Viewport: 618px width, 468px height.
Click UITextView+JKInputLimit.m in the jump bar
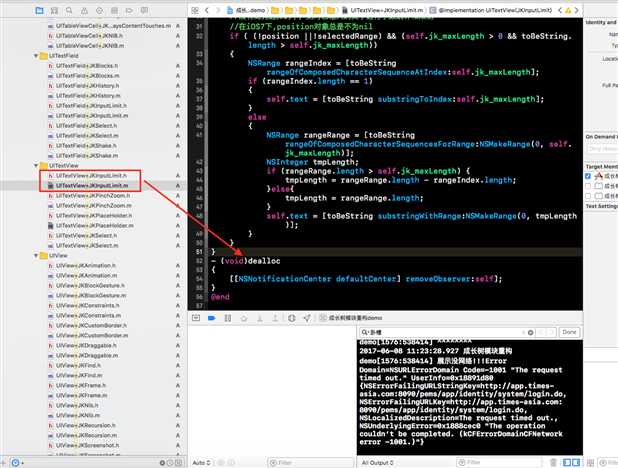(x=383, y=11)
